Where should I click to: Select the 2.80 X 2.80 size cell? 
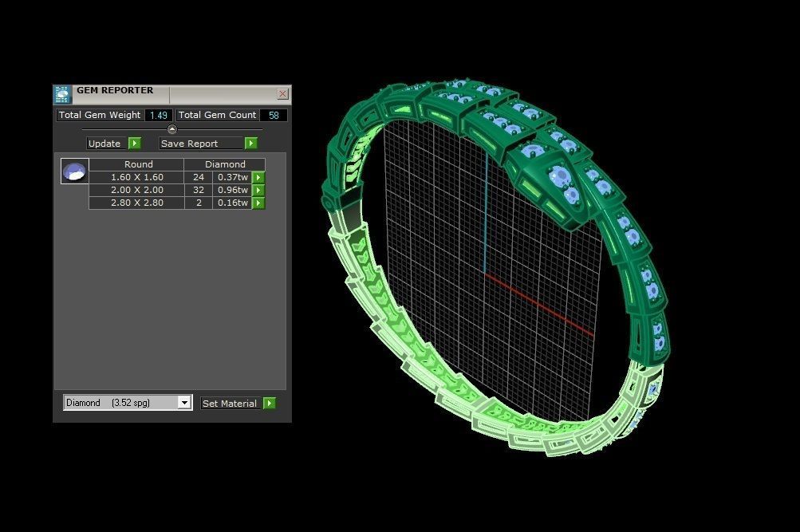pos(136,203)
